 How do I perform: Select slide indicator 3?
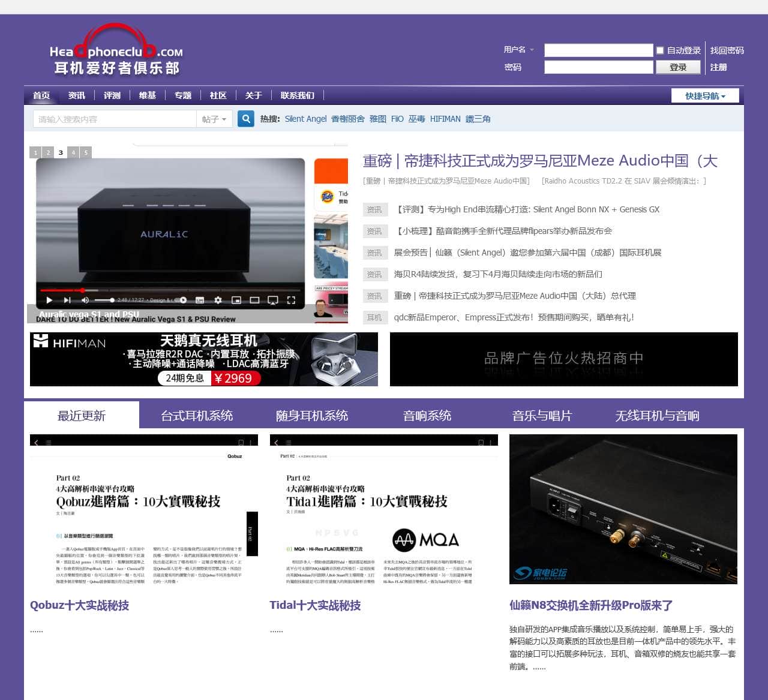tap(61, 152)
